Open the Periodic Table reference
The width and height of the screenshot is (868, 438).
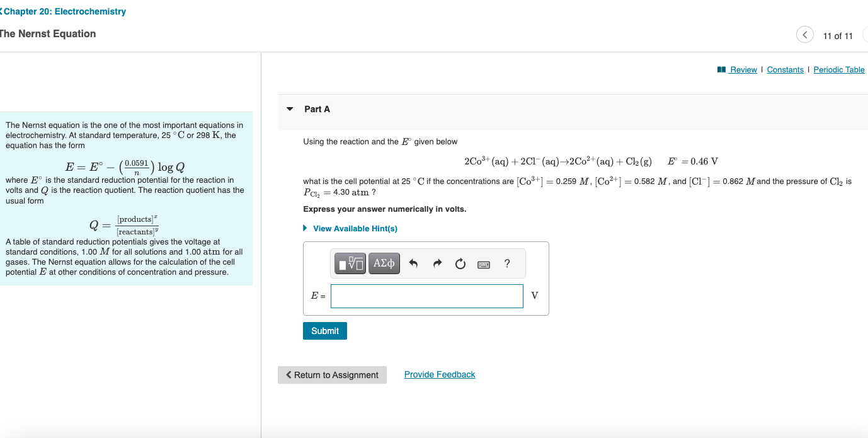click(838, 69)
